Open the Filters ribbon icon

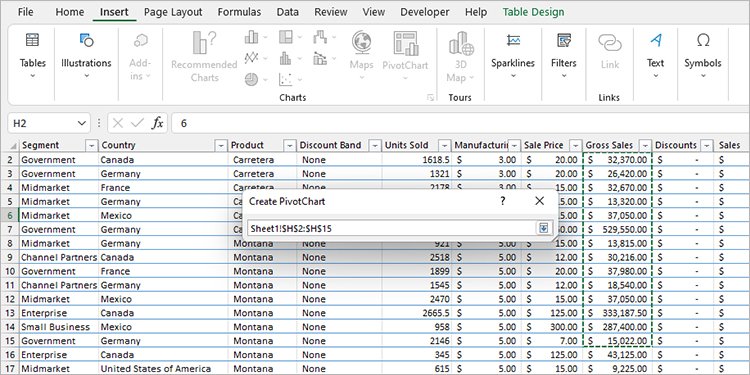coord(563,41)
